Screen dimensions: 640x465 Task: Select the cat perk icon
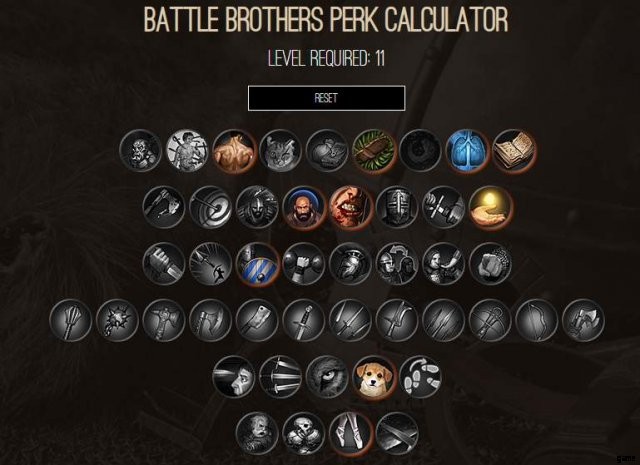pyautogui.click(x=280, y=151)
